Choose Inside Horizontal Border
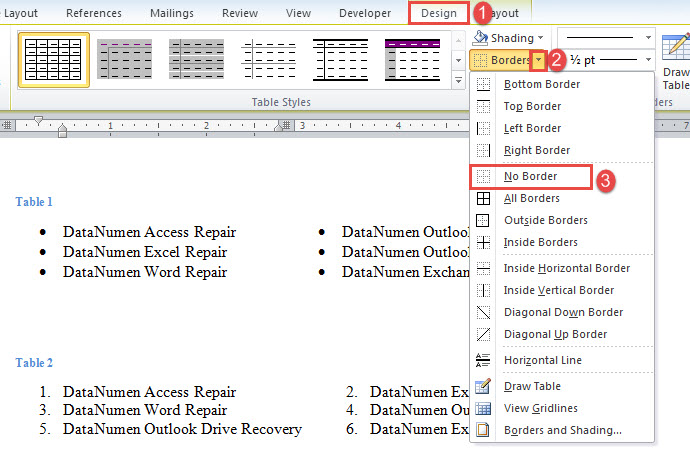This screenshot has width=690, height=464. tap(562, 268)
